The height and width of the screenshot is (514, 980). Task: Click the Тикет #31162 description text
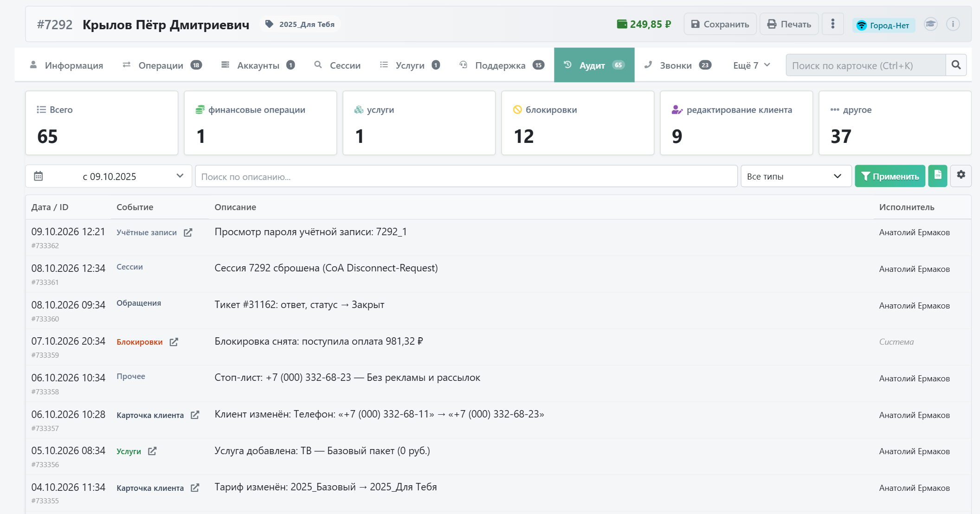coord(299,305)
